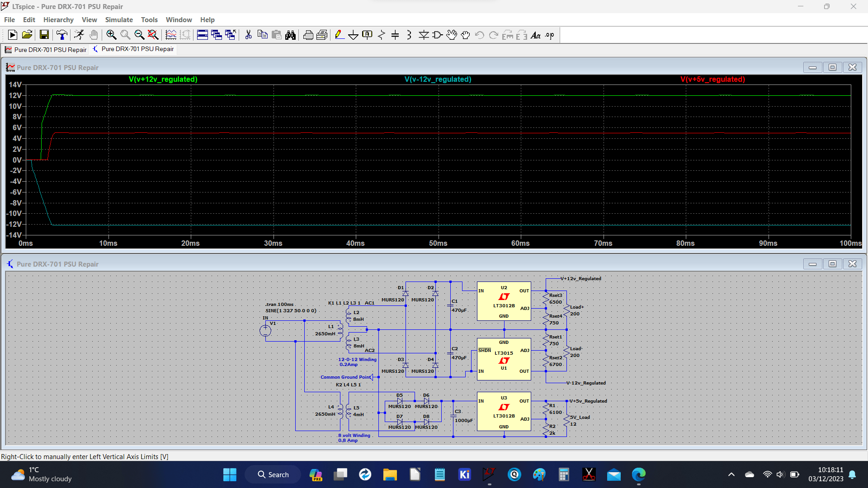Show hidden system tray icons
This screenshot has width=868, height=488.
coord(731,474)
